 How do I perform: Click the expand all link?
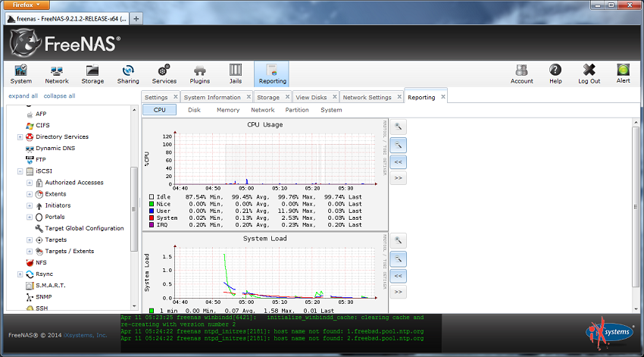pyautogui.click(x=23, y=96)
